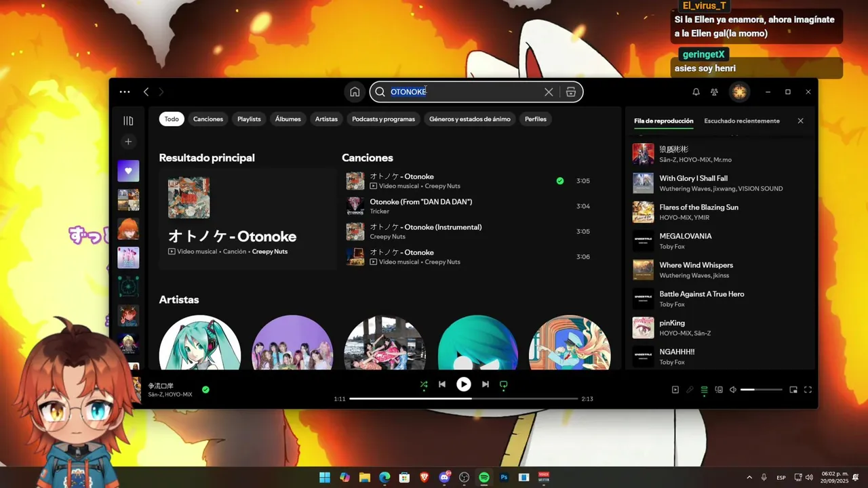Open friend activity icon
This screenshot has width=868, height=488.
714,92
